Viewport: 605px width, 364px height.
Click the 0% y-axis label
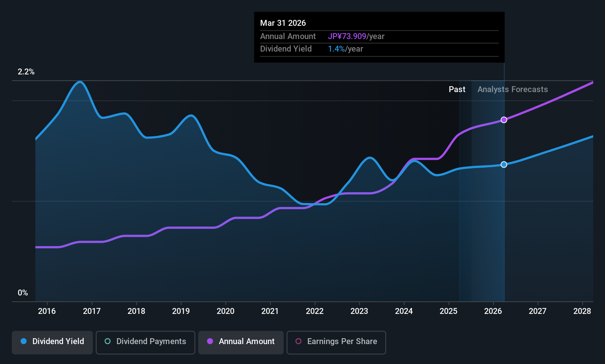[x=23, y=293]
